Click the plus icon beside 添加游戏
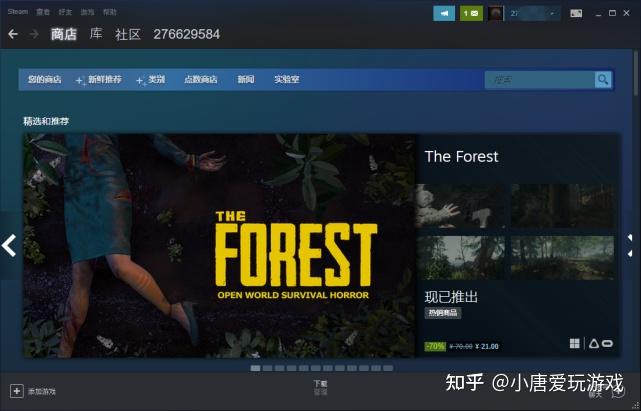 [x=16, y=391]
